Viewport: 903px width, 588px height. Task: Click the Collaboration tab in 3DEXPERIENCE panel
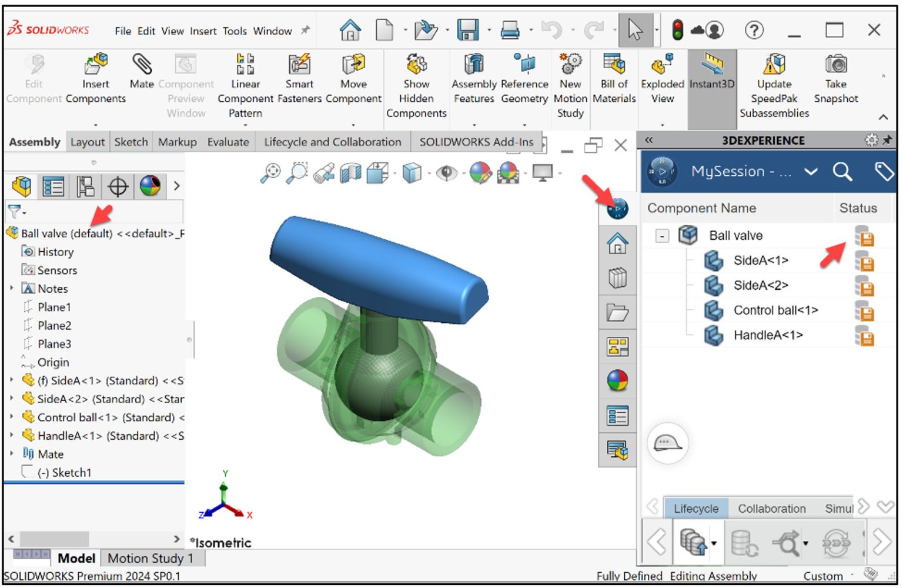(x=771, y=508)
